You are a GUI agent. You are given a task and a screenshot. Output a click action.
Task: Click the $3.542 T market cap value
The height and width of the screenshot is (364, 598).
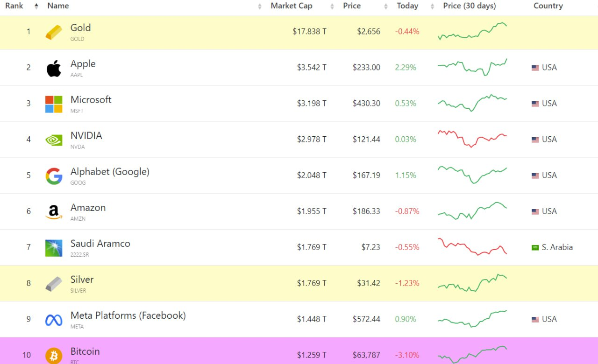(312, 68)
